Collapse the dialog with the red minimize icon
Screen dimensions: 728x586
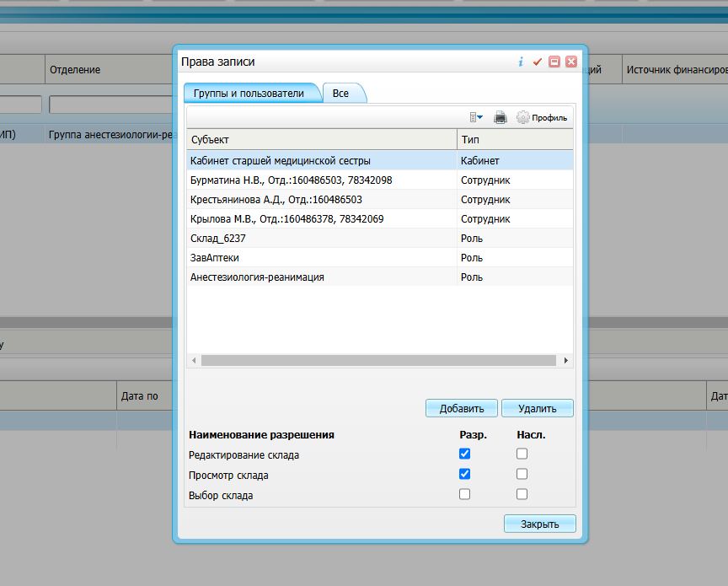554,62
